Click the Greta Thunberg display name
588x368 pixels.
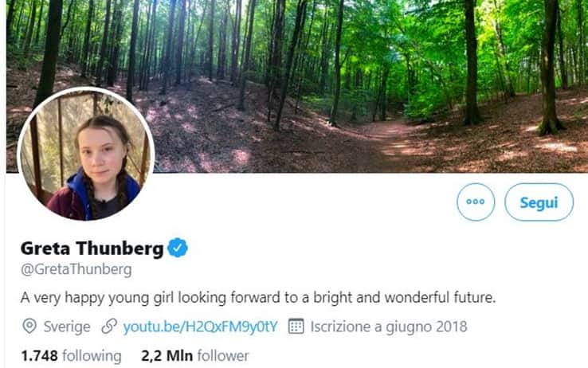click(92, 249)
